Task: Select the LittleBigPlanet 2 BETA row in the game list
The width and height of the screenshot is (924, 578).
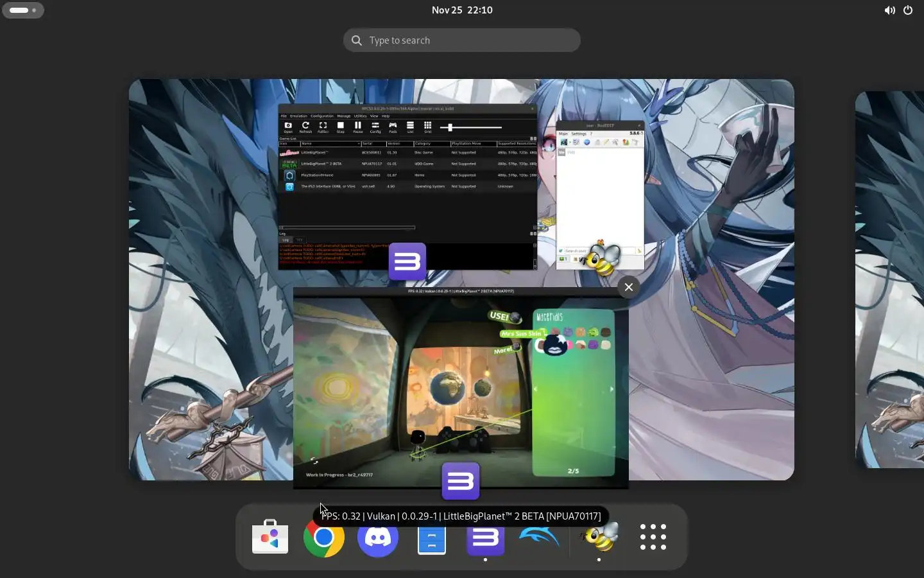Action: (407, 164)
